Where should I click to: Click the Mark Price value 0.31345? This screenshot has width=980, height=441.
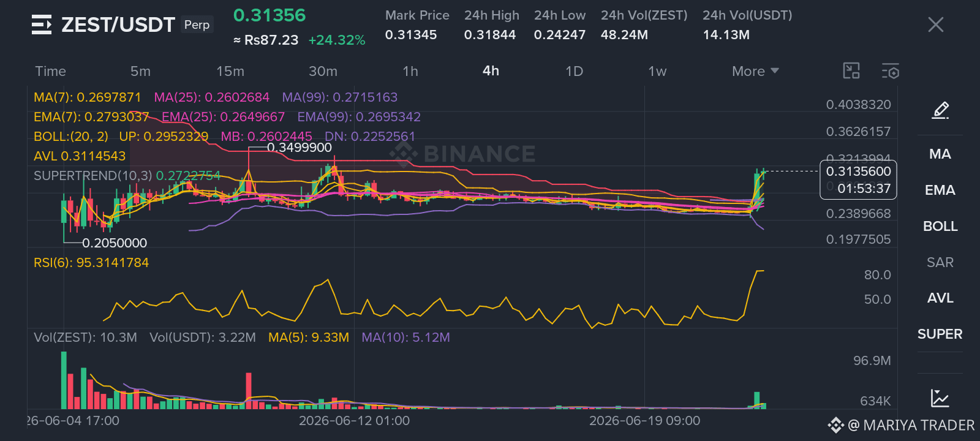click(x=411, y=35)
